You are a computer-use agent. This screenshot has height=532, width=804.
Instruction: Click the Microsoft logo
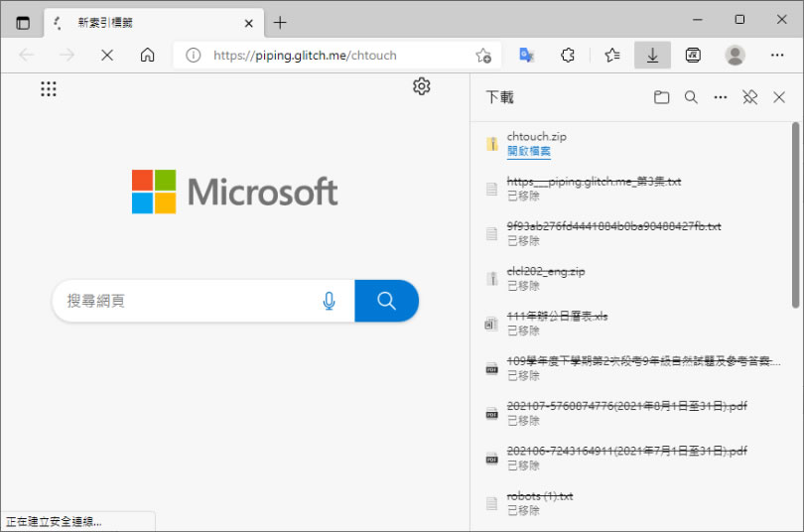click(x=234, y=192)
